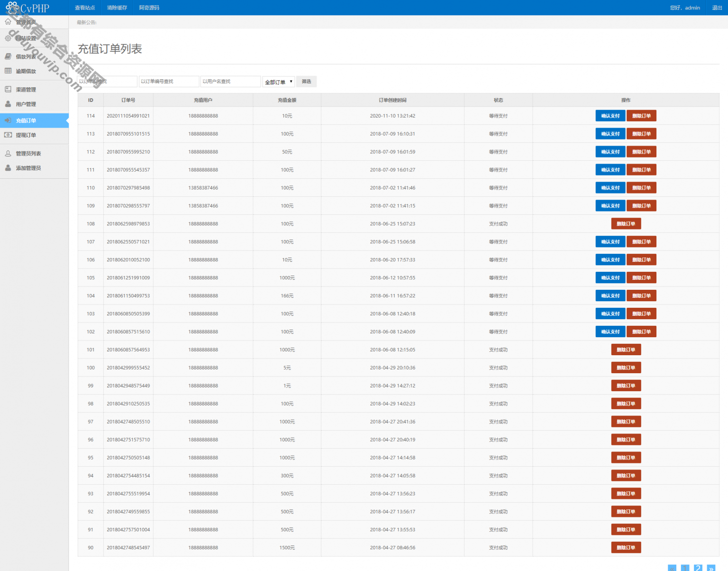Delete order ID 101
728x571 pixels.
click(626, 350)
